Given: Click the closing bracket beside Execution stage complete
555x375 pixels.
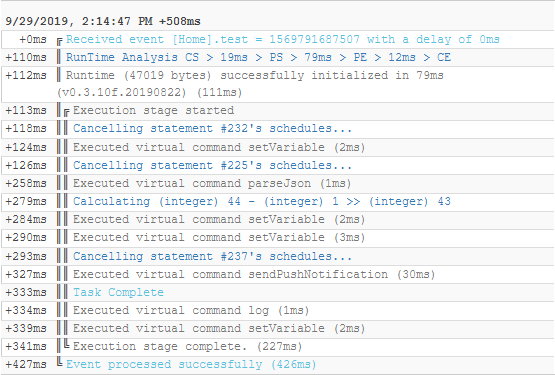Looking at the screenshot, I should point(66,343).
